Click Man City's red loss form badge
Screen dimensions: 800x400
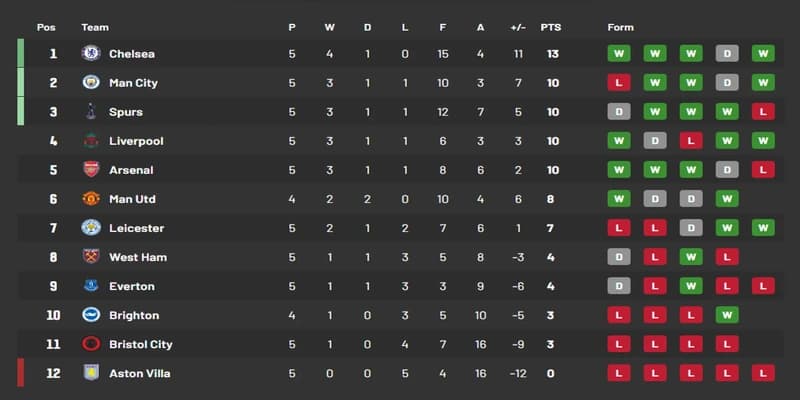620,82
